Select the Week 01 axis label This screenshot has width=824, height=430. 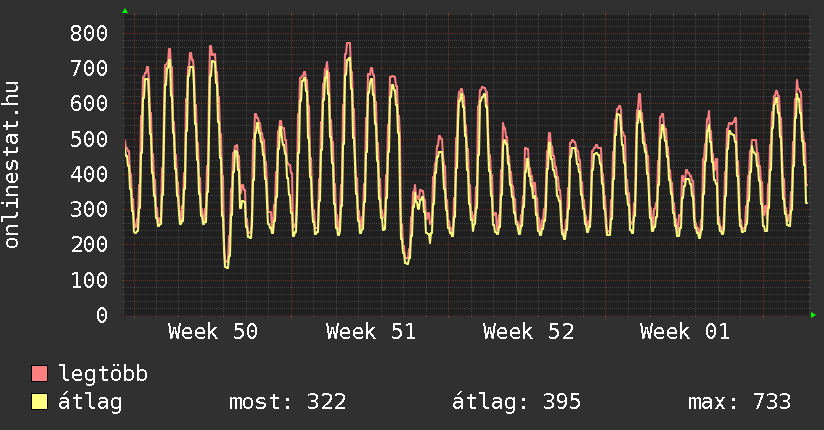click(685, 332)
